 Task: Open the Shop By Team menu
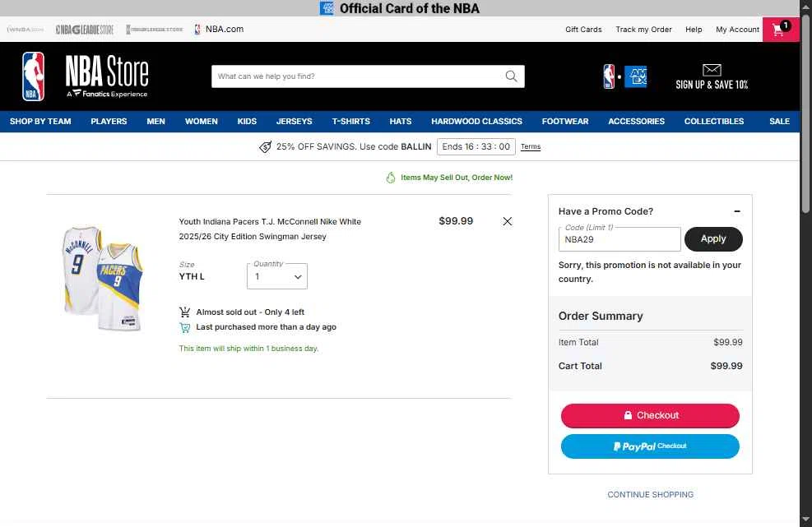click(40, 121)
